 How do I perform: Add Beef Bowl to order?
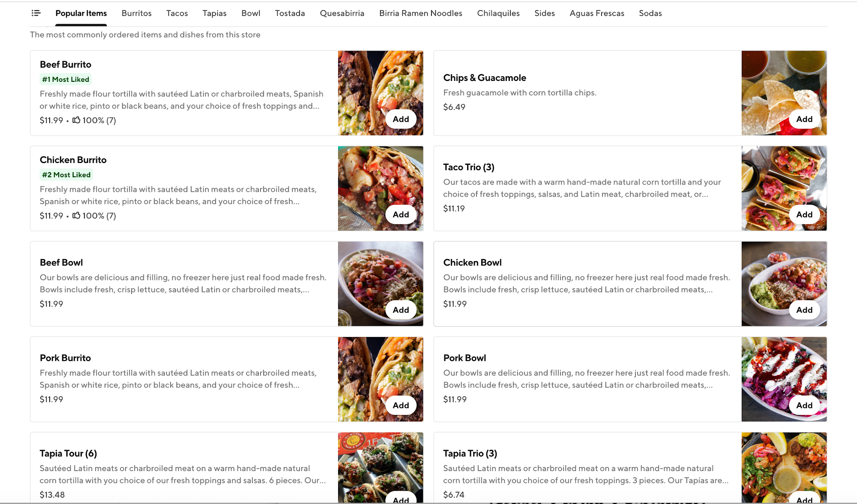[x=401, y=310]
